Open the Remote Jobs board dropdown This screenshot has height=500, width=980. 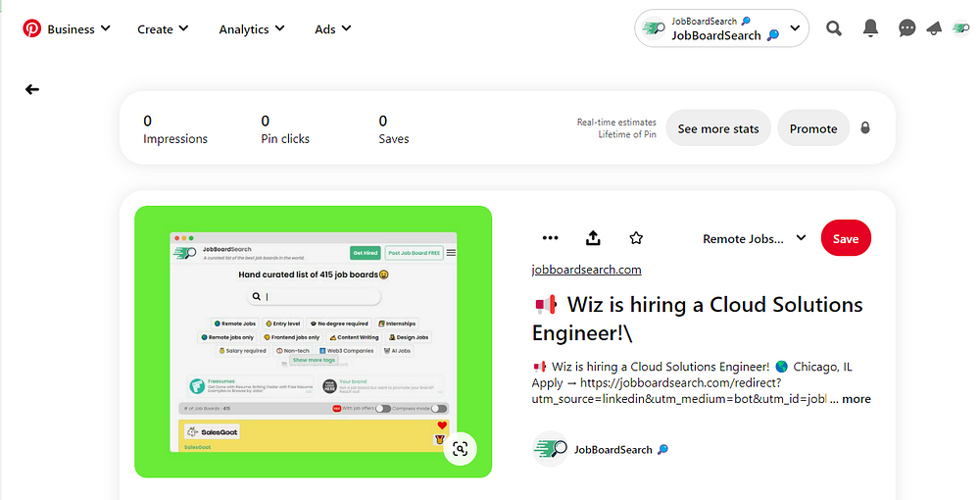(x=754, y=239)
